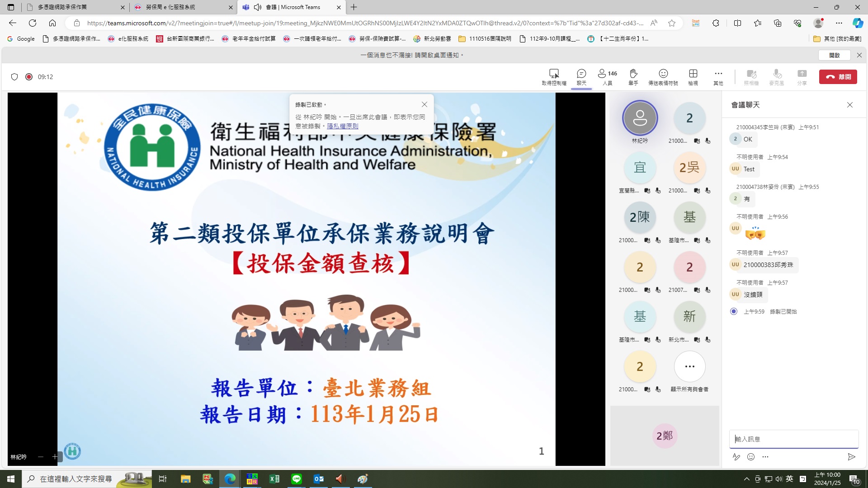The image size is (868, 488).
Task: Toggle the camera button
Action: pos(751,76)
